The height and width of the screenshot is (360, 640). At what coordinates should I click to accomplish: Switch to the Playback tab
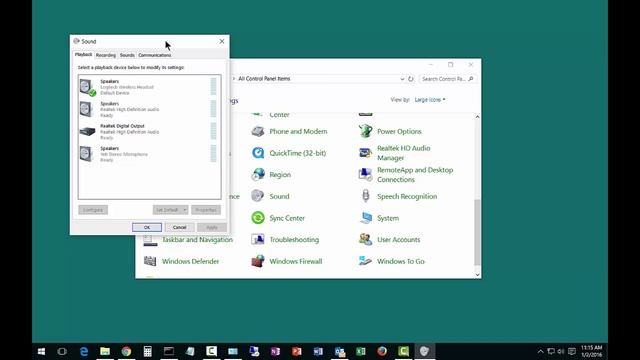pyautogui.click(x=83, y=54)
